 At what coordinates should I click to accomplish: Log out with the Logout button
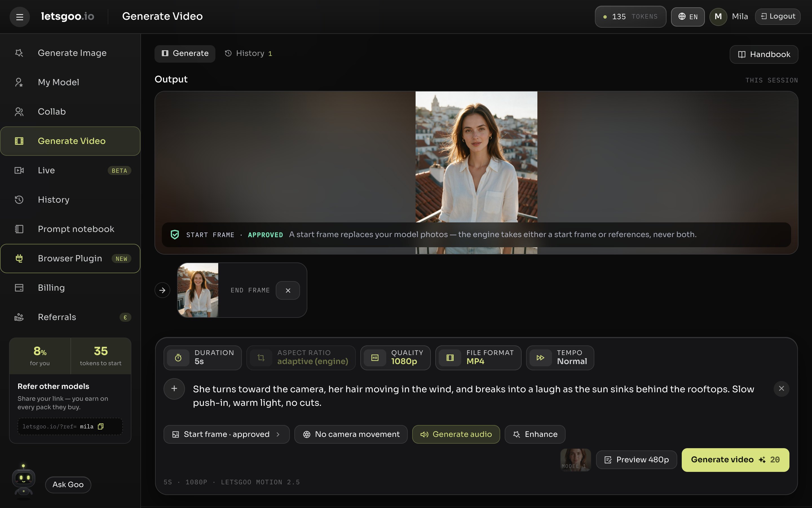coord(777,16)
